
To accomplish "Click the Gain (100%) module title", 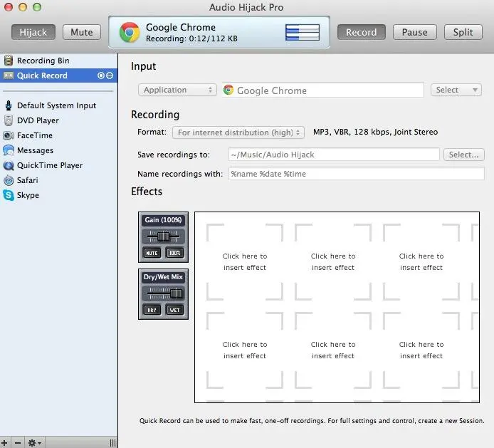I will (x=163, y=220).
